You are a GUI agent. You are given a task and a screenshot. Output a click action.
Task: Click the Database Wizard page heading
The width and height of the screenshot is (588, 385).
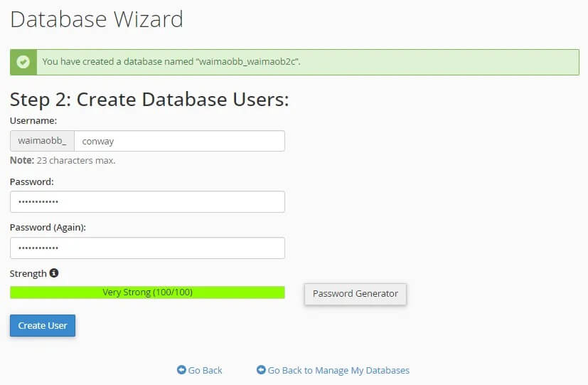(97, 19)
